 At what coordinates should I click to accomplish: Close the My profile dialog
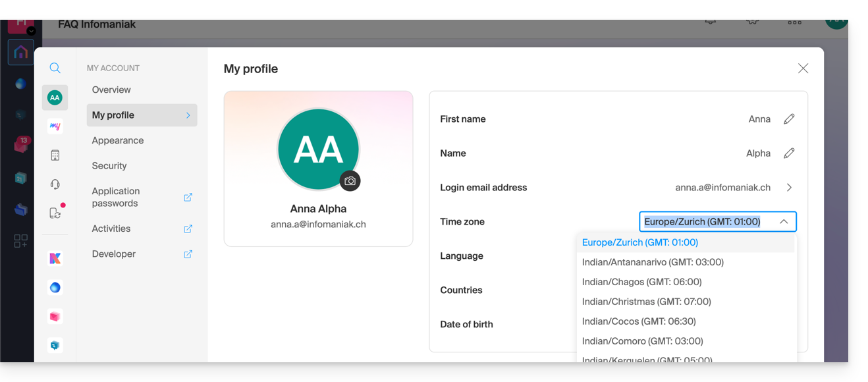click(x=803, y=68)
